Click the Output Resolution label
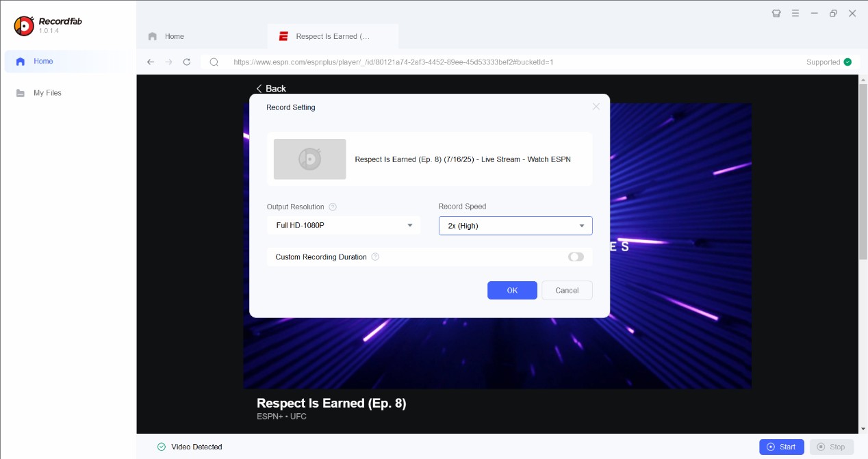Screen dimensions: 868x459 [x=296, y=207]
